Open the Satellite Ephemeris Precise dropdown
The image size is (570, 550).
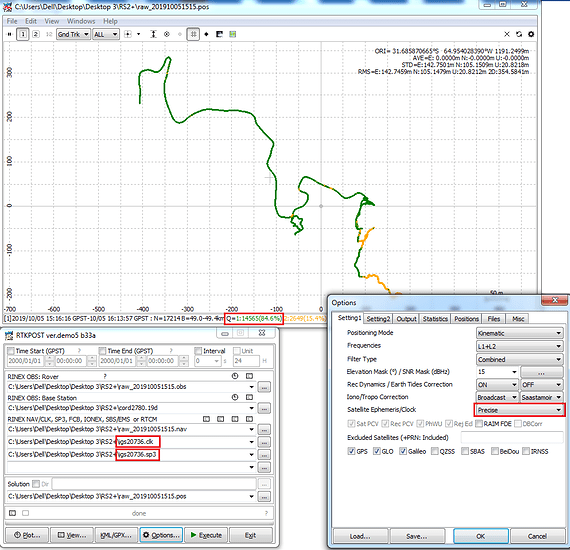tap(519, 410)
